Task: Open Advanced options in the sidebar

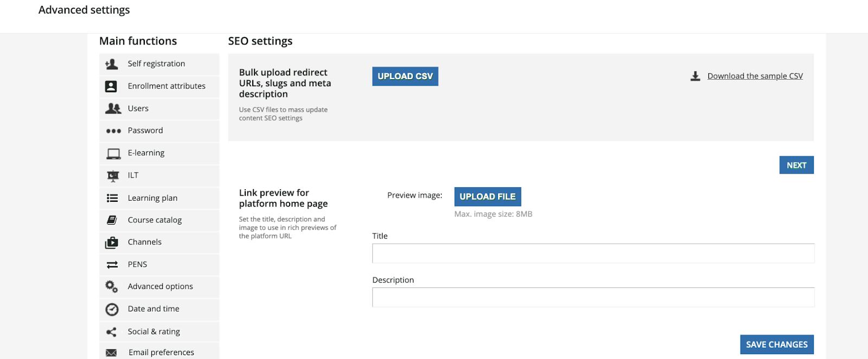Action: [160, 286]
